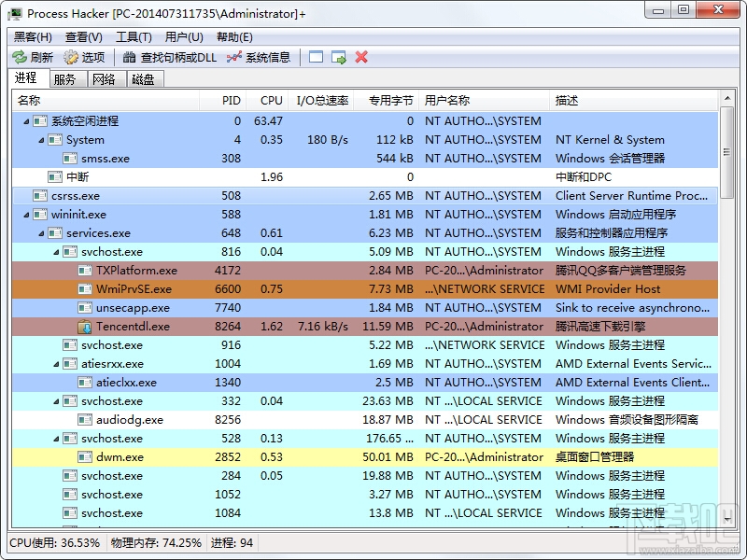Click the find window toolbar icon

[x=316, y=58]
